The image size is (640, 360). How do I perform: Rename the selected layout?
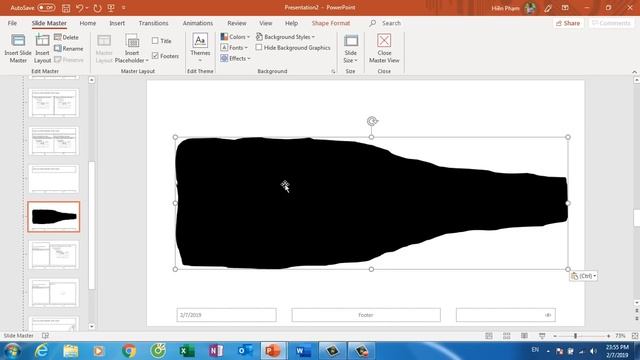click(69, 48)
